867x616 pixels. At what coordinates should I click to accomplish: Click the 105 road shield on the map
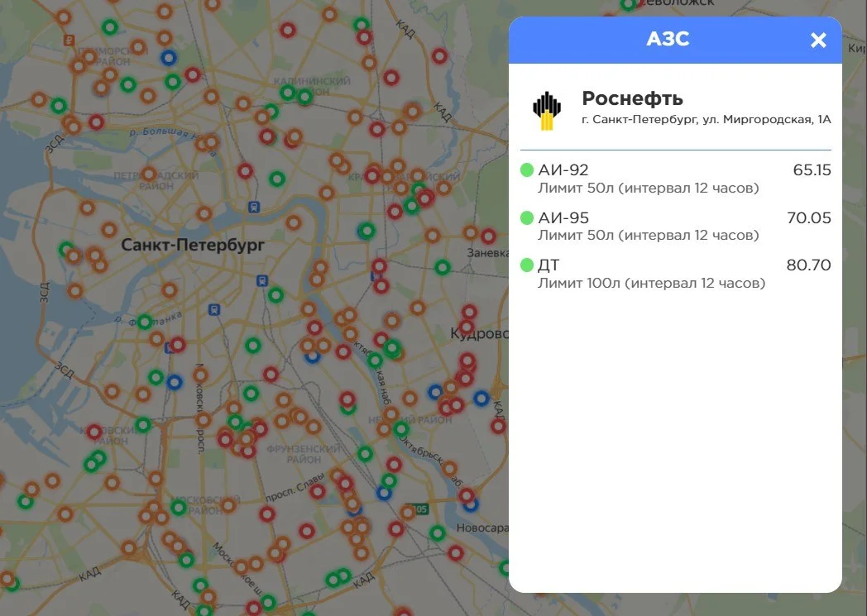[421, 509]
